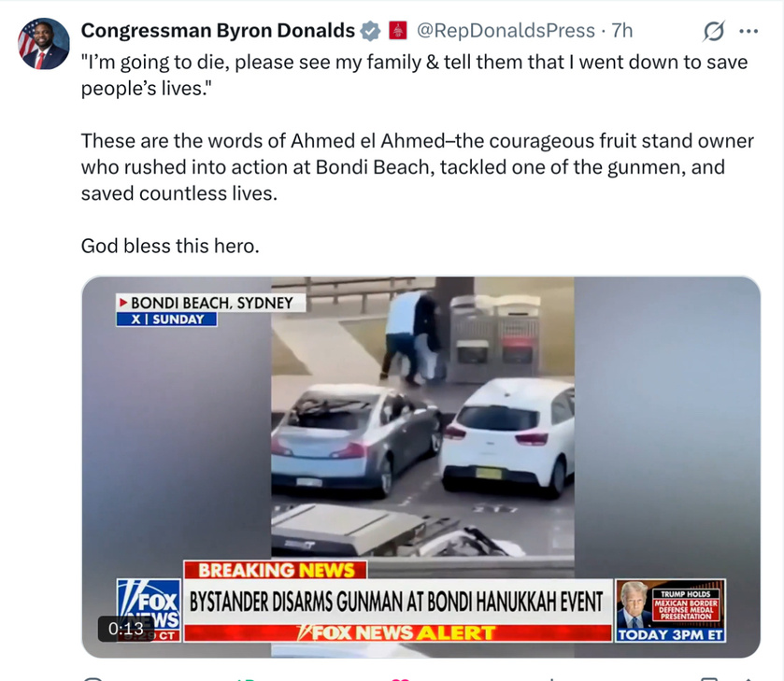The width and height of the screenshot is (784, 681).
Task: Click the BREAKING NEWS banner in the video
Action: [276, 570]
